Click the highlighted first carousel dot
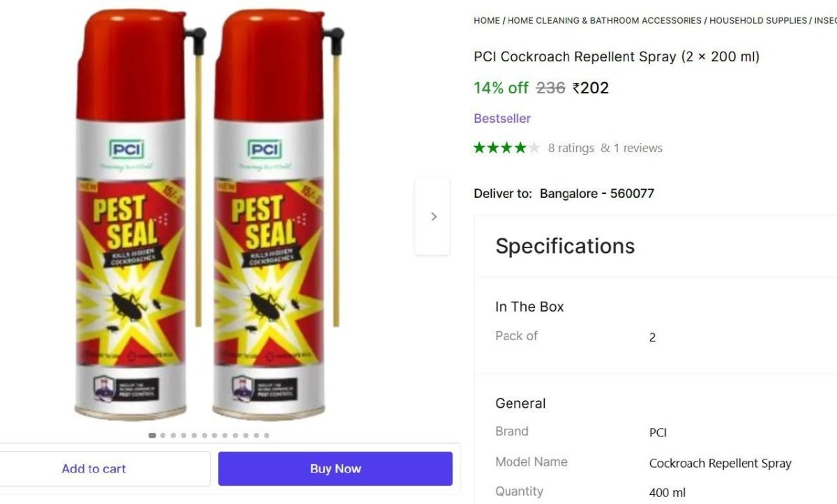837x504 pixels. (x=152, y=435)
